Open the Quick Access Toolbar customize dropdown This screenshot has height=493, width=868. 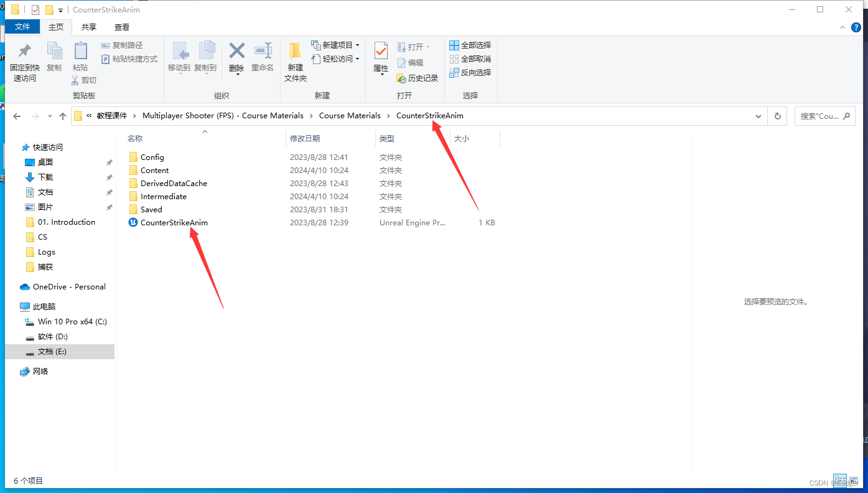(60, 10)
